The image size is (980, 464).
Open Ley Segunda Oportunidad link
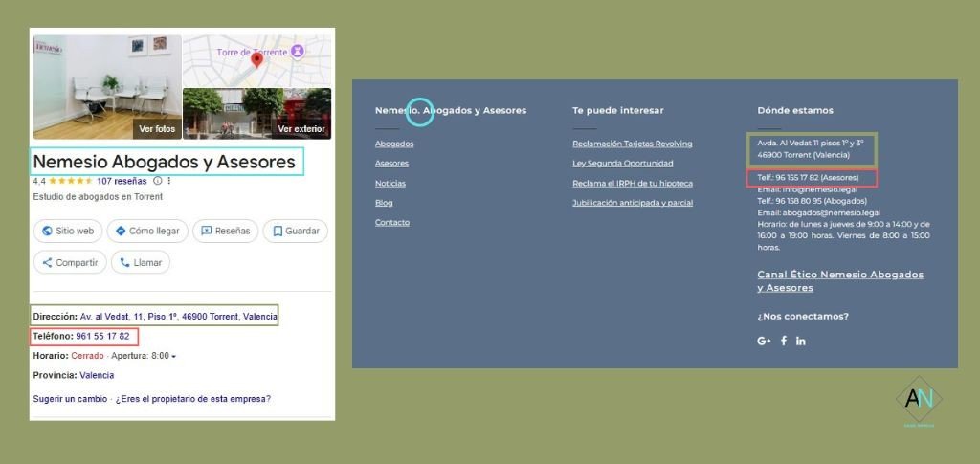[622, 163]
